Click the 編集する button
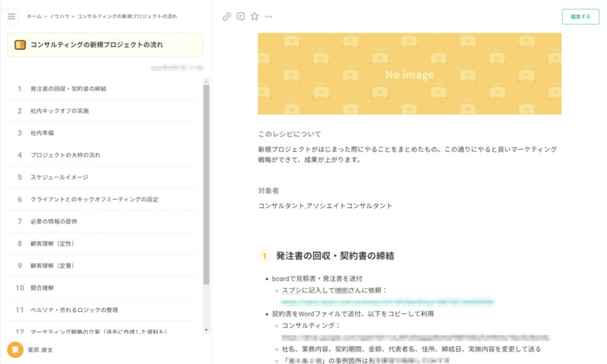This screenshot has height=364, width=607. pyautogui.click(x=580, y=17)
